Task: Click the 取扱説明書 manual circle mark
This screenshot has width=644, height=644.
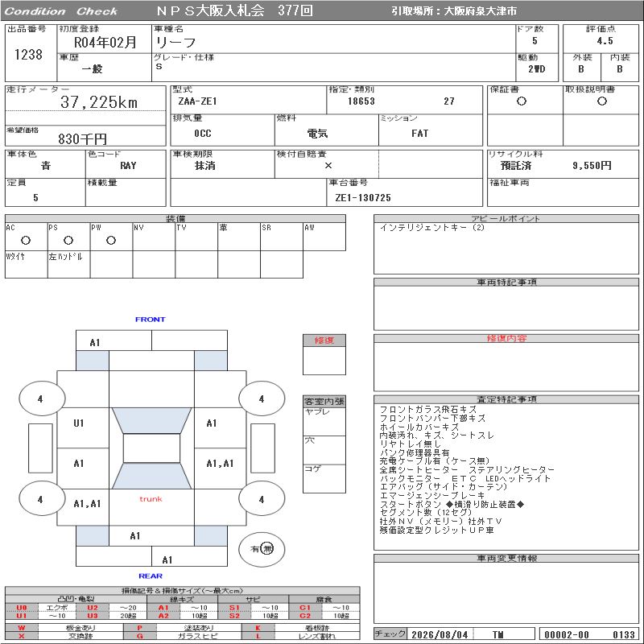Action: [x=602, y=101]
